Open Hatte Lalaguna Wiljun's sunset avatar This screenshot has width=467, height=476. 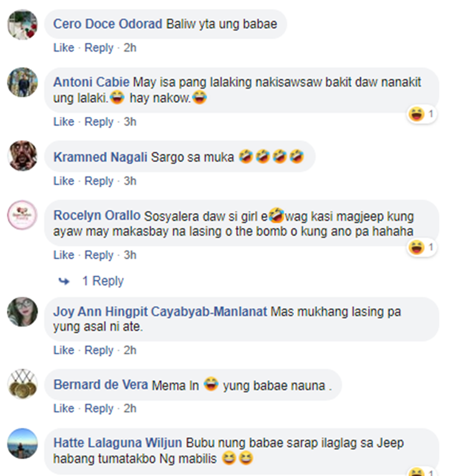coord(22,443)
